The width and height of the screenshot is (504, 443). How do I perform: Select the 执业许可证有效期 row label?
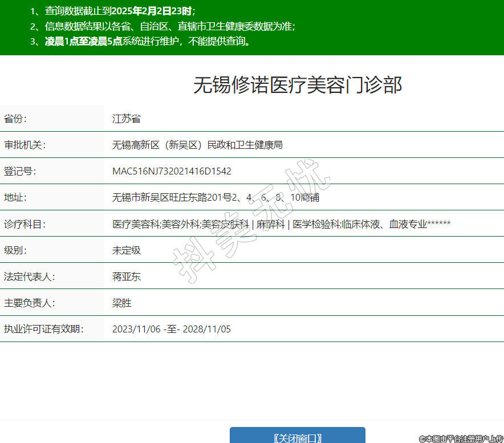click(x=43, y=329)
